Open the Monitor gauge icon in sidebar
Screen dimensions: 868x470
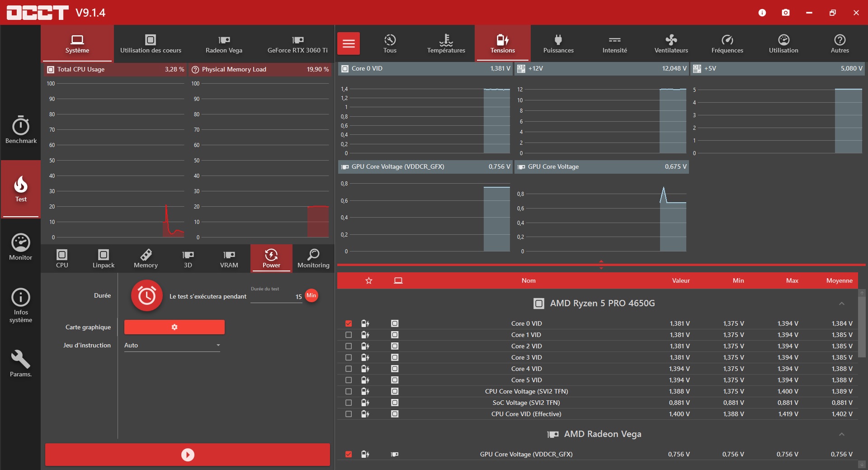coord(21,247)
